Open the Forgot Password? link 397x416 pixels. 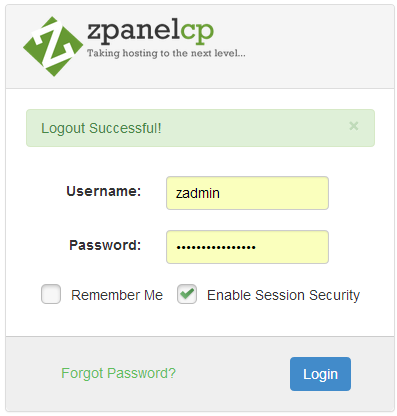click(x=118, y=373)
